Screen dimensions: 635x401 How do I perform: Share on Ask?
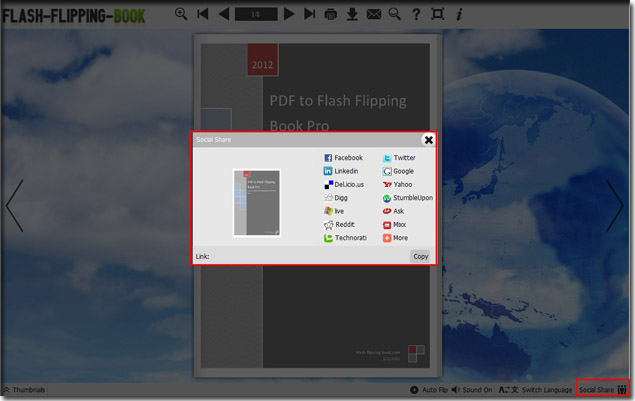[393, 211]
